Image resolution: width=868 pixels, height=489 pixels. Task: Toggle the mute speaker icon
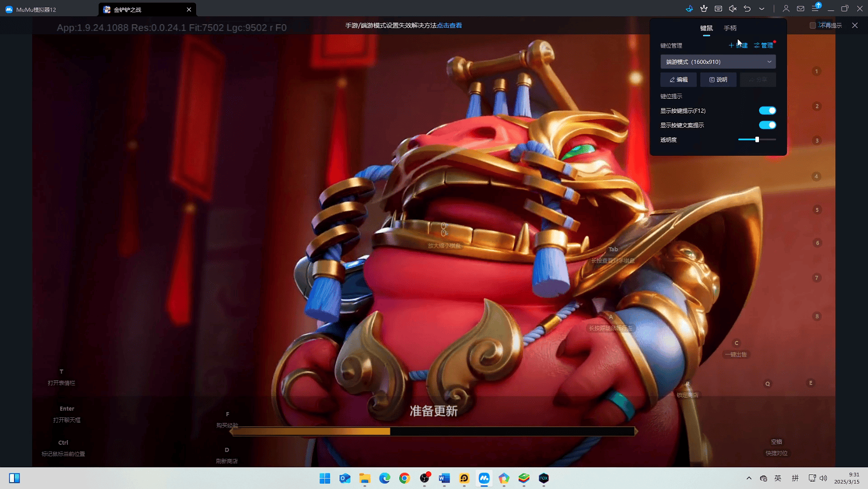733,9
